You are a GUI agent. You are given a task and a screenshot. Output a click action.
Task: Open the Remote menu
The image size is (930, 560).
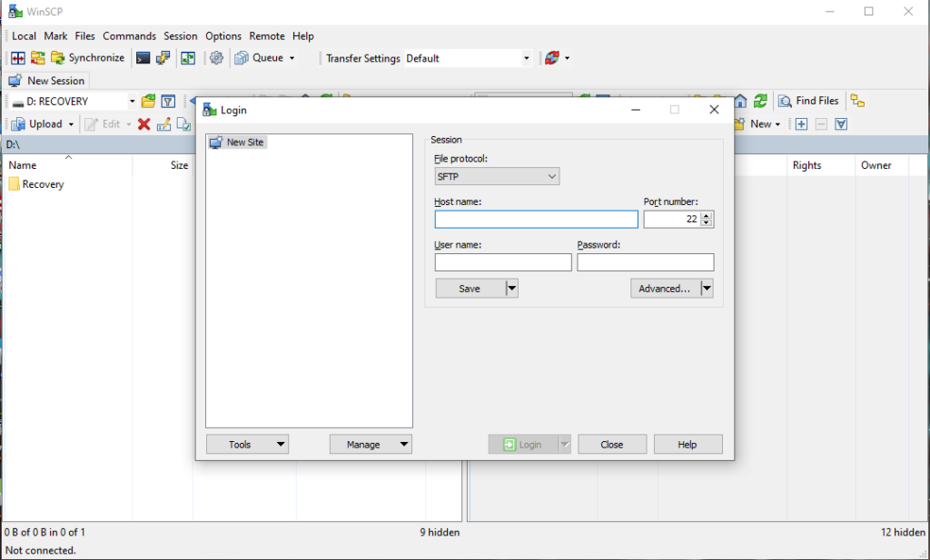(267, 36)
